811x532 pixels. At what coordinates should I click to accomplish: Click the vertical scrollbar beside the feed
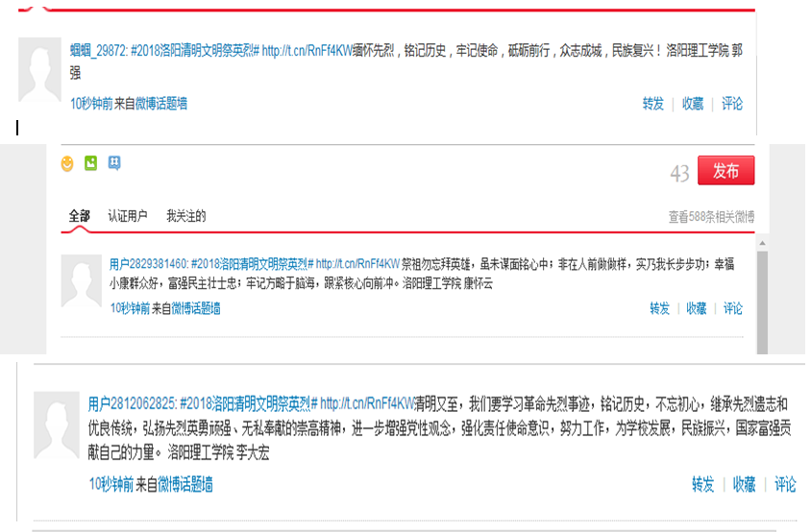[763, 298]
